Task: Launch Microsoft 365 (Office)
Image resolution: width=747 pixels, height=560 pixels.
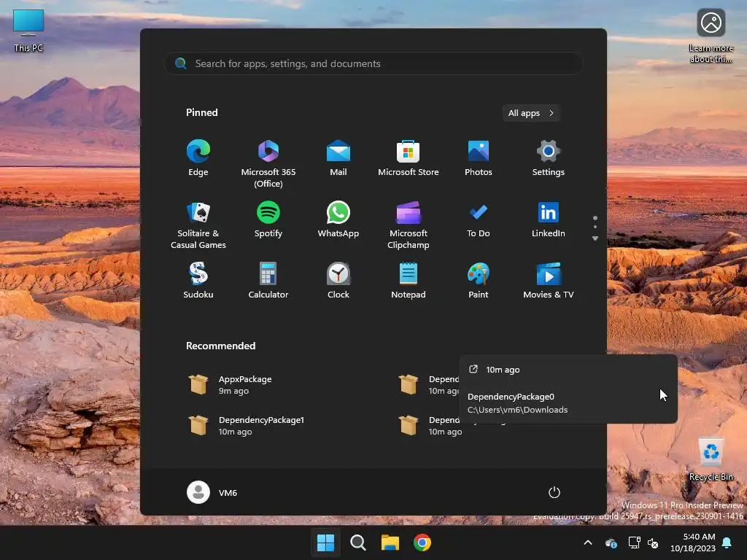Action: 268,163
